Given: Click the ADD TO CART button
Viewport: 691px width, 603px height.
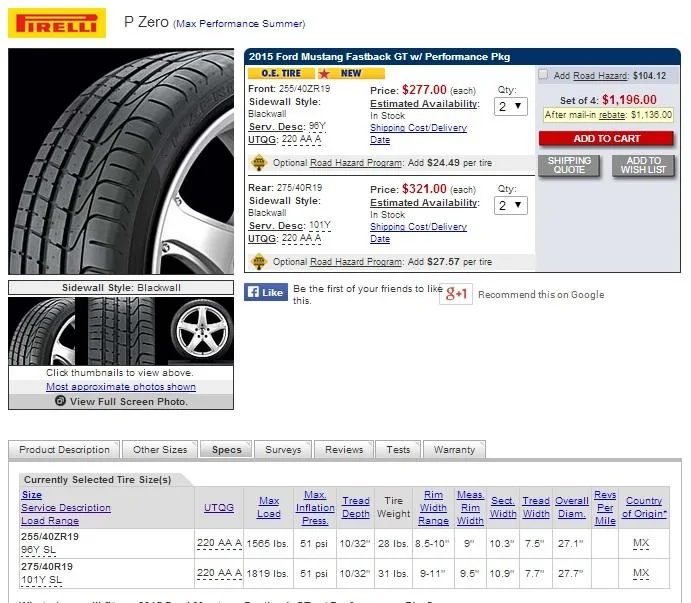Looking at the screenshot, I should coord(606,138).
